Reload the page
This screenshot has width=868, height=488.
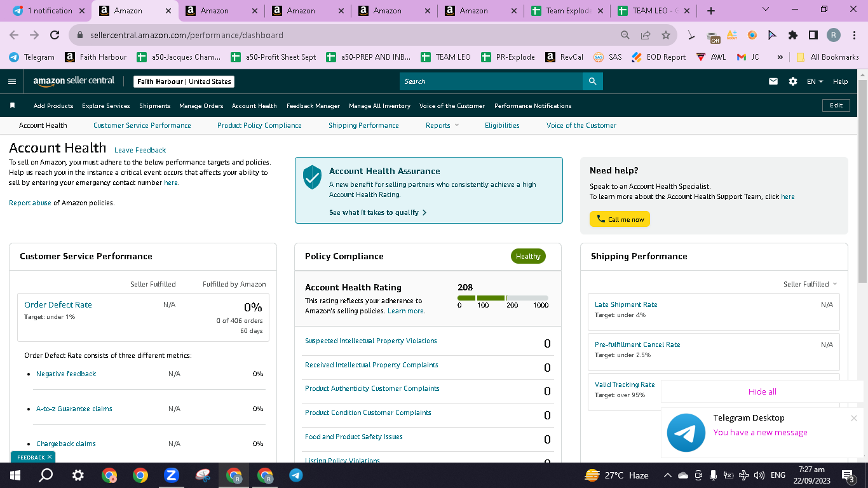[55, 35]
